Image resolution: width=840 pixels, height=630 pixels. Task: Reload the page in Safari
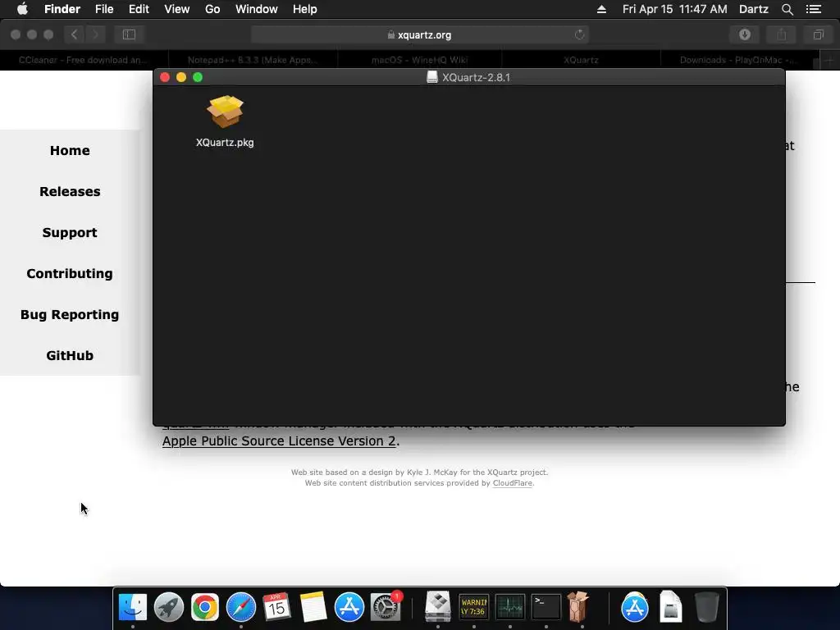[x=580, y=34]
